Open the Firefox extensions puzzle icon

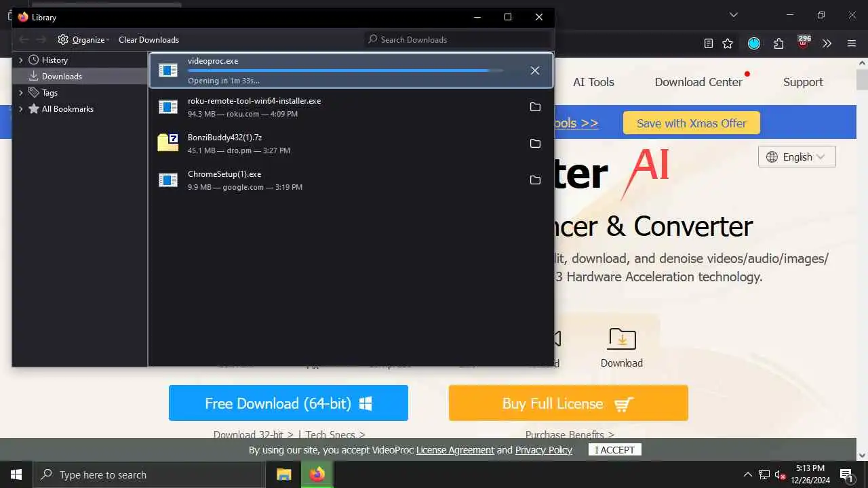pyautogui.click(x=778, y=43)
